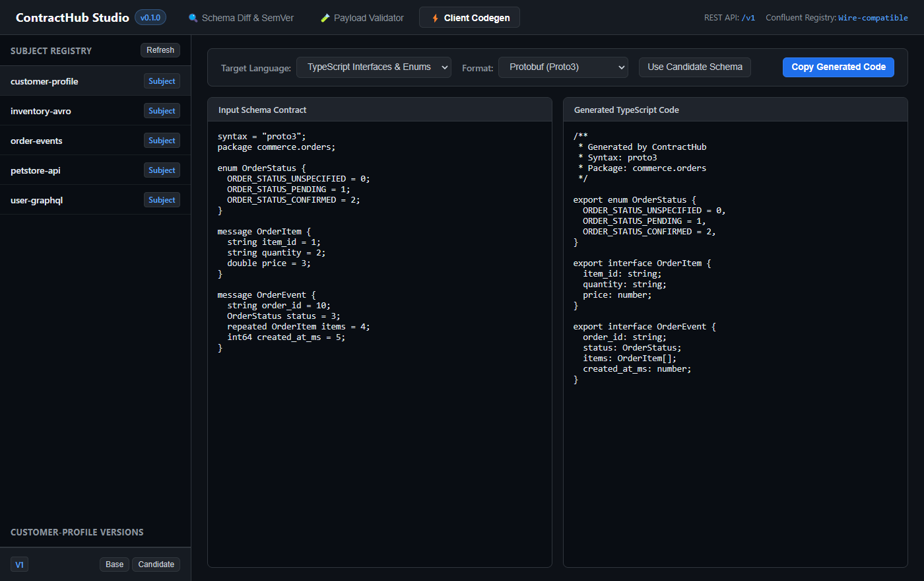Set V1 as Base version

tap(114, 564)
